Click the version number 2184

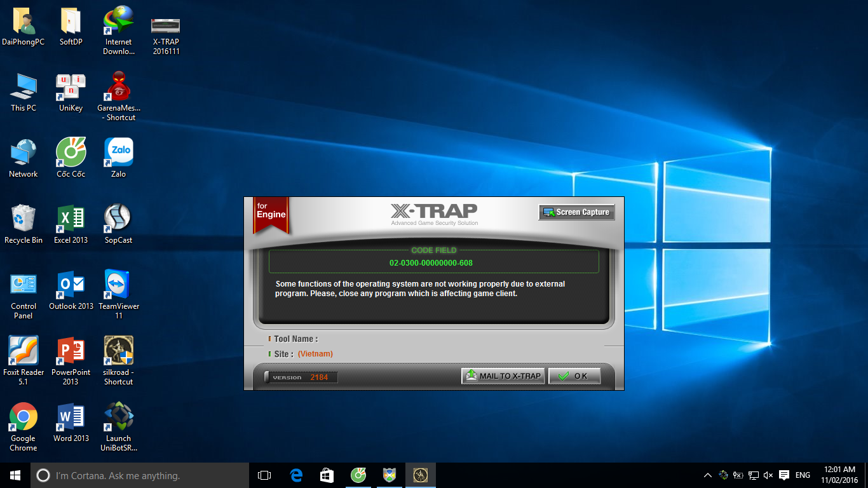tap(319, 377)
